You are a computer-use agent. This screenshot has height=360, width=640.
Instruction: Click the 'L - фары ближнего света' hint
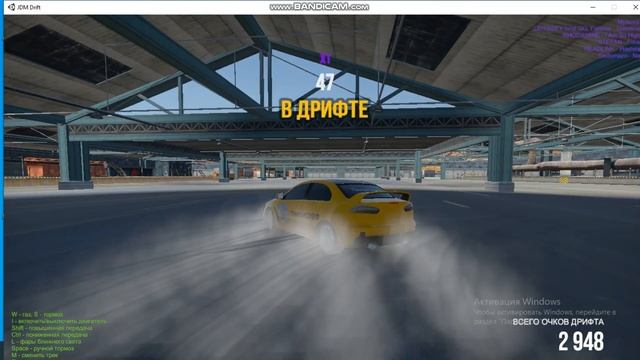46,342
